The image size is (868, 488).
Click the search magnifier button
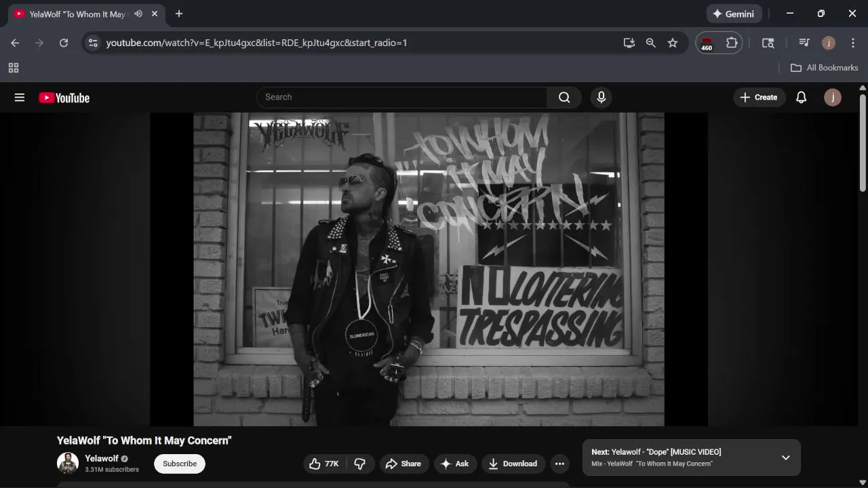564,98
